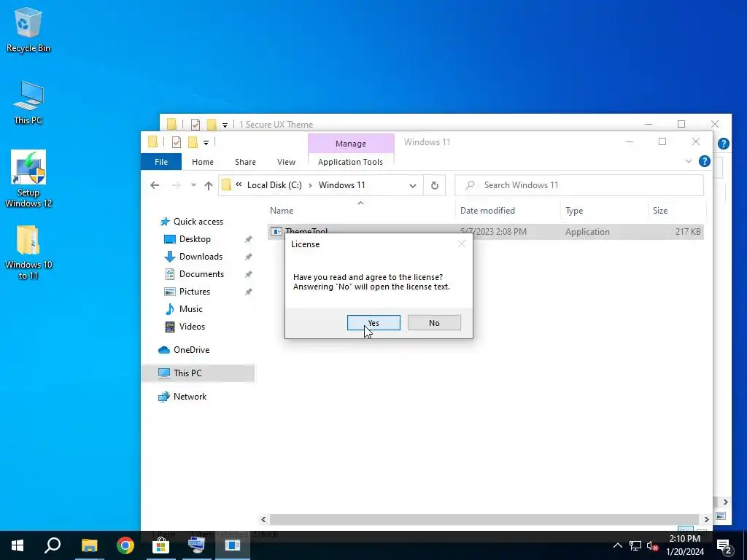Open recent locations dropdown arrow
747x560 pixels.
[x=193, y=185]
